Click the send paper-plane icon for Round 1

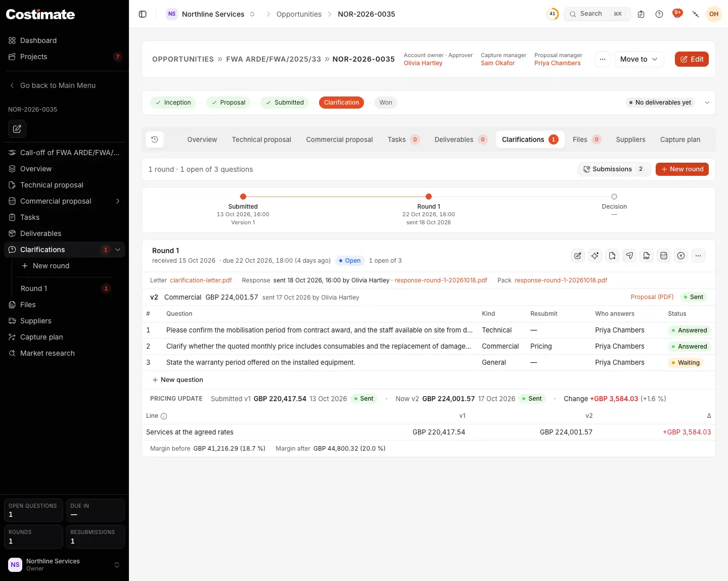pyautogui.click(x=629, y=256)
